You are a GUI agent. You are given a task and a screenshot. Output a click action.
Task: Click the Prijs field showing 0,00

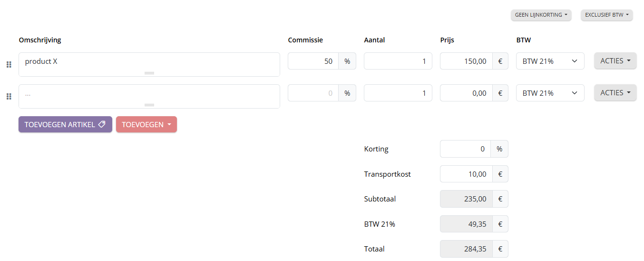click(466, 93)
